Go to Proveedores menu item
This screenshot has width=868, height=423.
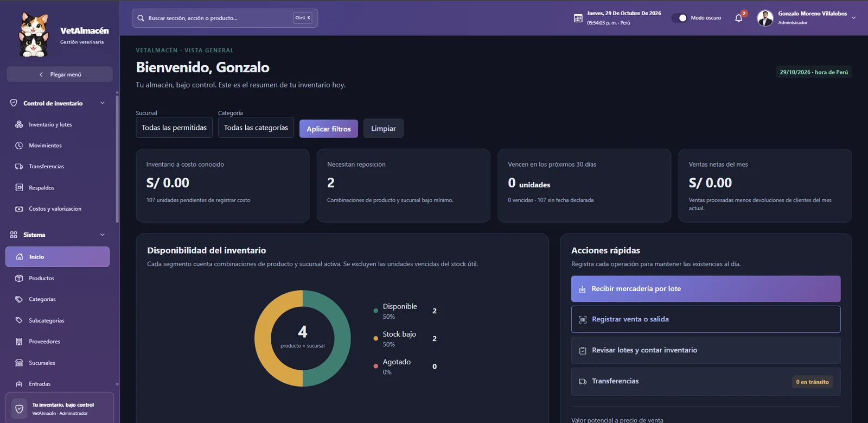pyautogui.click(x=58, y=342)
